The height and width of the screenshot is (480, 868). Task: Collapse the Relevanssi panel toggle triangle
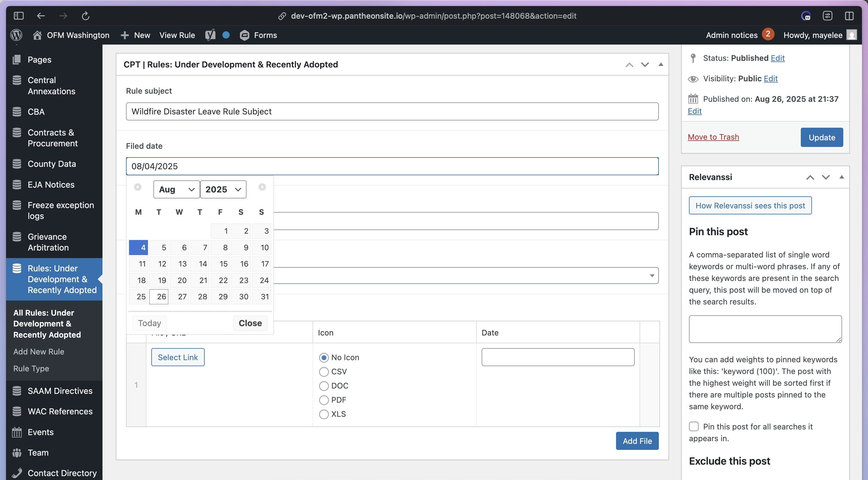841,177
